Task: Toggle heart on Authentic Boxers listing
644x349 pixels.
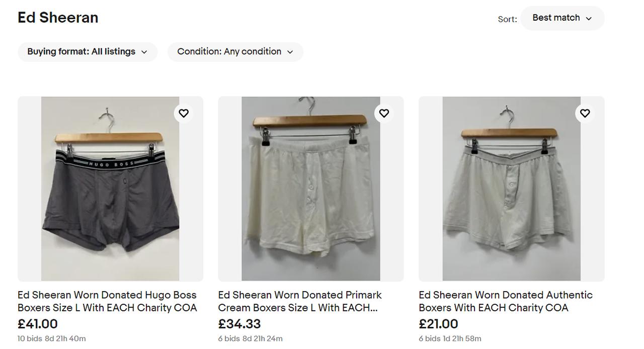Action: 585,113
